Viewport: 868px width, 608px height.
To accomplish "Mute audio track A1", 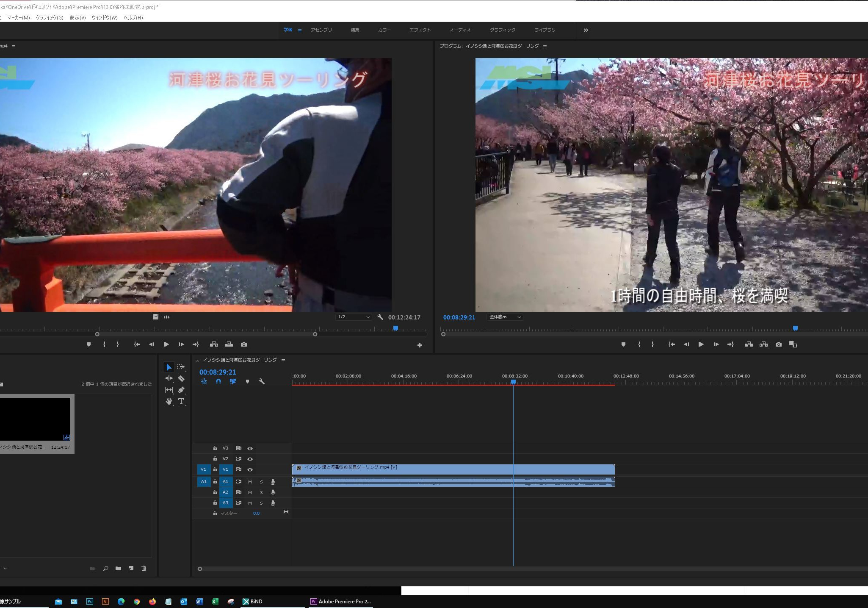I will pos(250,482).
